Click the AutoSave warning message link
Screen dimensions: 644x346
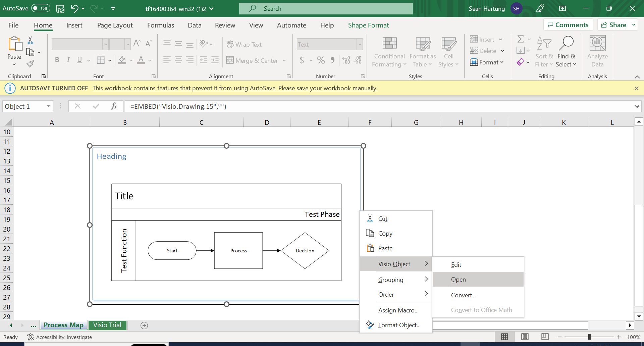coord(235,88)
